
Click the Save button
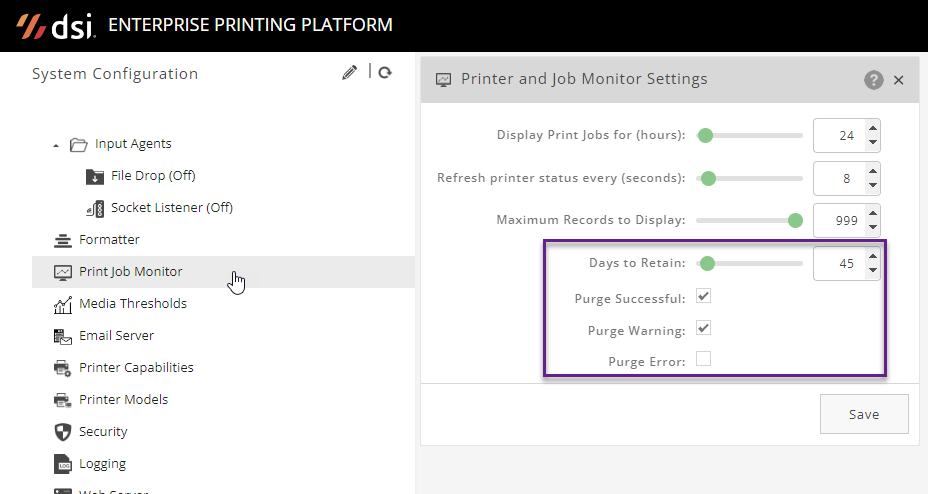point(864,414)
